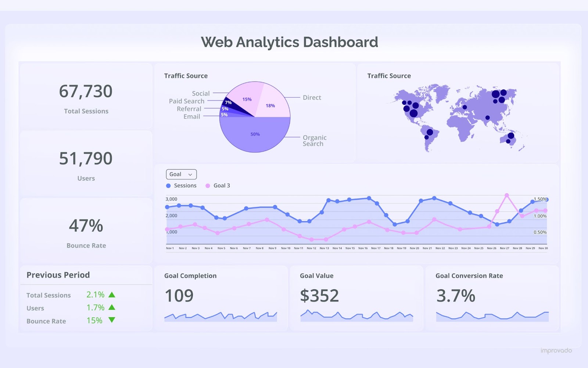
Task: Click the Goal Value $352 figure
Action: pyautogui.click(x=319, y=295)
